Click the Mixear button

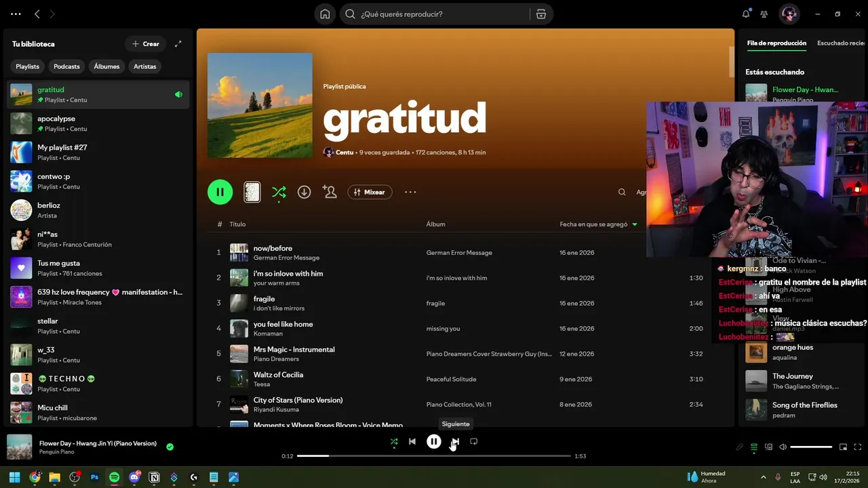(370, 192)
